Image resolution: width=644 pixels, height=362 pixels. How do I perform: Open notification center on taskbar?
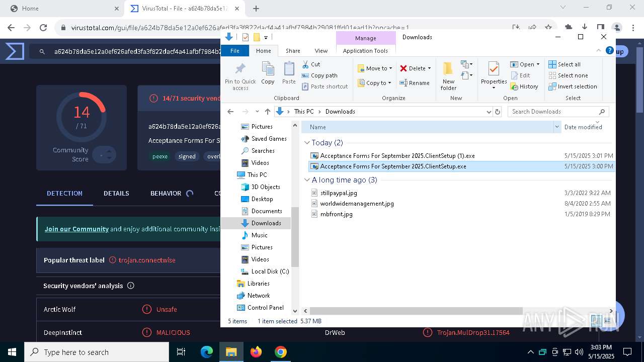[x=627, y=352]
